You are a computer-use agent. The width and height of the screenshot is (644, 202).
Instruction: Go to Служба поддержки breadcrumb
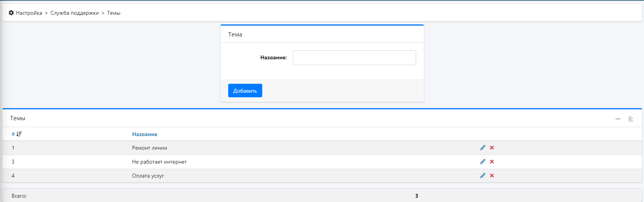click(75, 13)
